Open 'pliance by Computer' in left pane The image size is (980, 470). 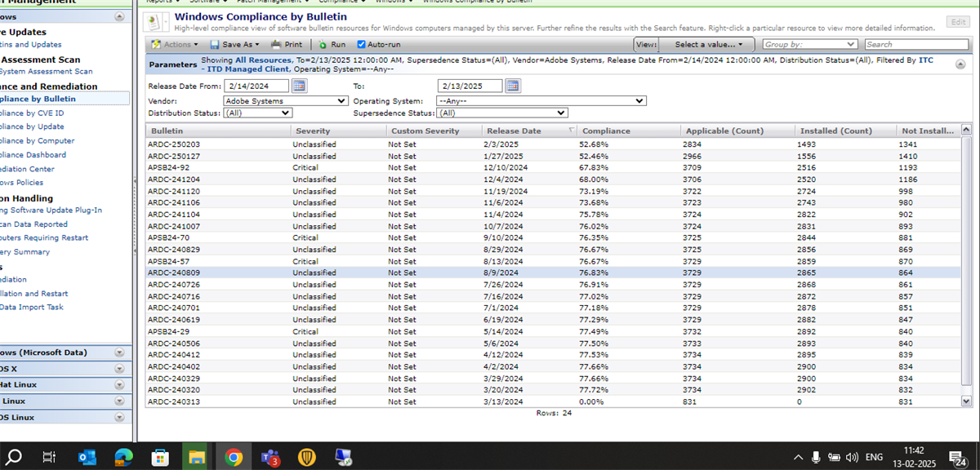click(37, 141)
